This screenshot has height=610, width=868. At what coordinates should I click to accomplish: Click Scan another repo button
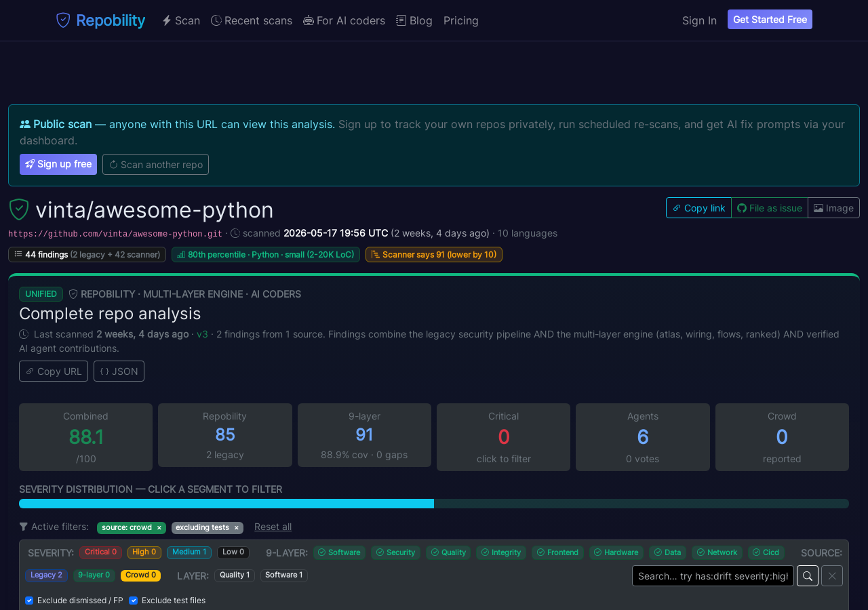point(155,164)
